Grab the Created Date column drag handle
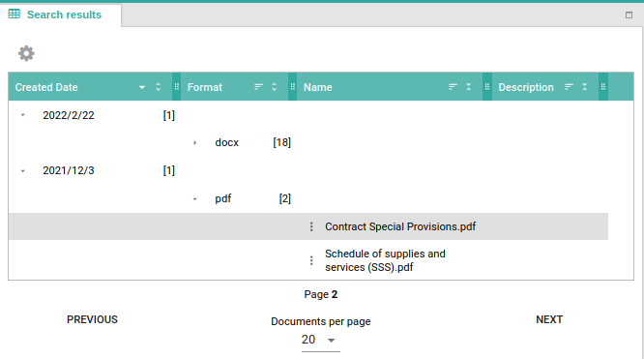Screen dimensions: 644x359 click(177, 87)
